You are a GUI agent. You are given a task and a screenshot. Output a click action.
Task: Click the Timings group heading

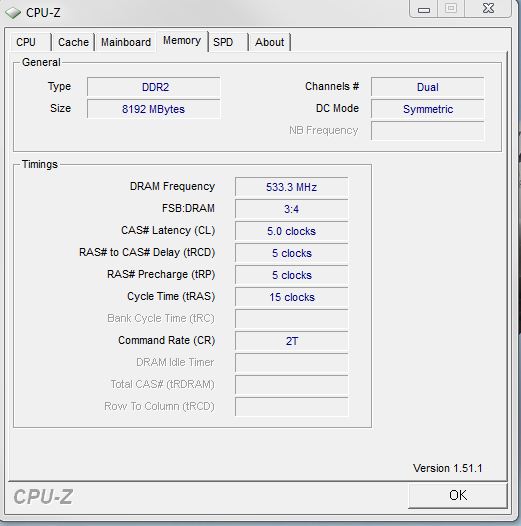(40, 164)
